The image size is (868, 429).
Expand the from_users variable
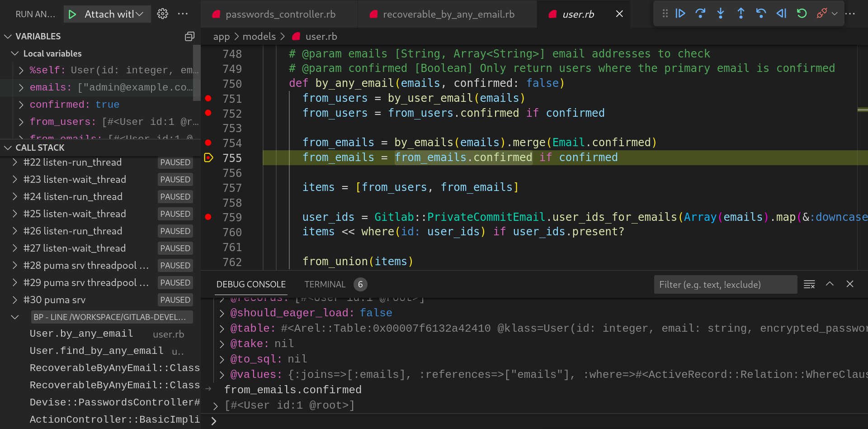pyautogui.click(x=21, y=122)
